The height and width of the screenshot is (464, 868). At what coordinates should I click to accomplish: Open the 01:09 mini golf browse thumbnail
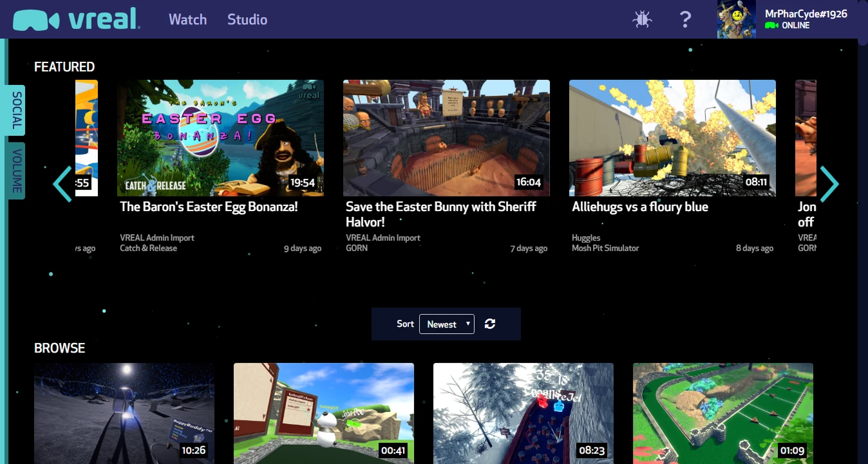point(723,413)
